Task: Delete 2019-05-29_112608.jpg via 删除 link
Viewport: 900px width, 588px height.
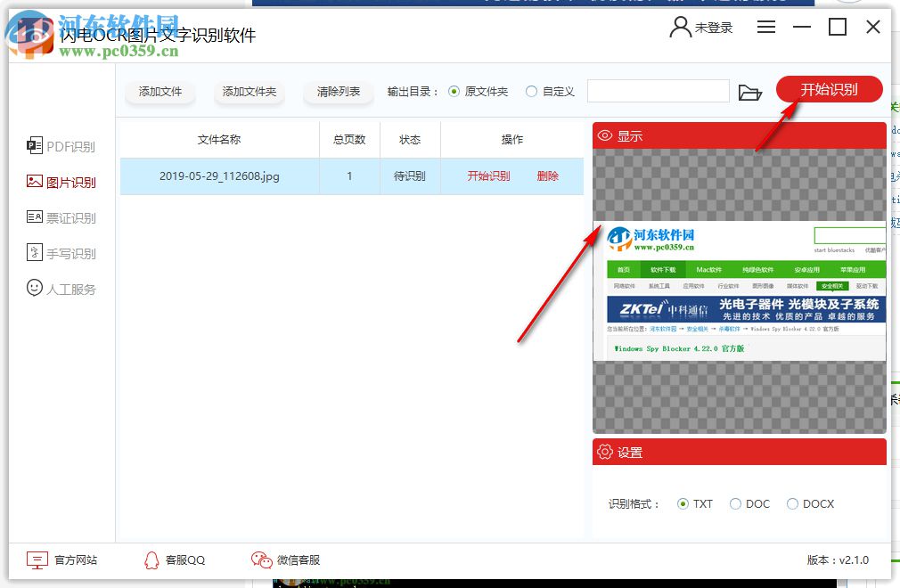Action: (x=546, y=176)
